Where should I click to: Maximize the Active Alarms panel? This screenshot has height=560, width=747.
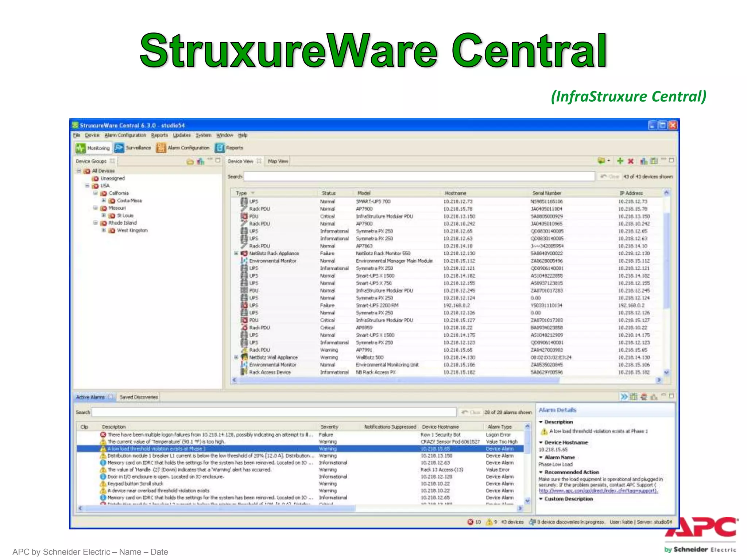pyautogui.click(x=671, y=396)
